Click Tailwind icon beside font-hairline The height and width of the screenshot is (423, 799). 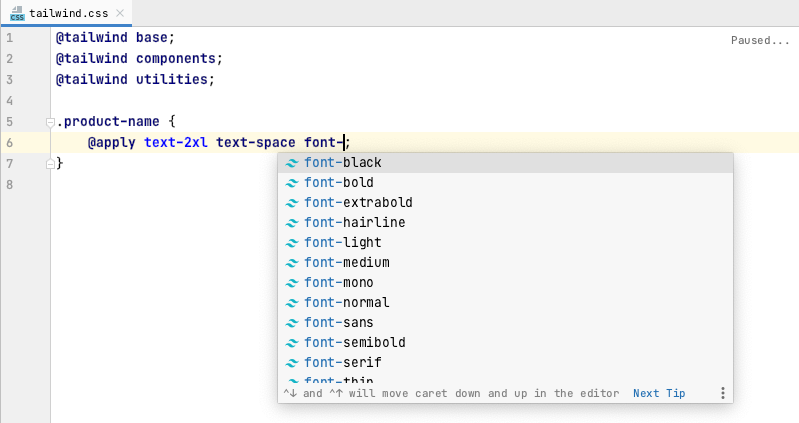tap(291, 223)
